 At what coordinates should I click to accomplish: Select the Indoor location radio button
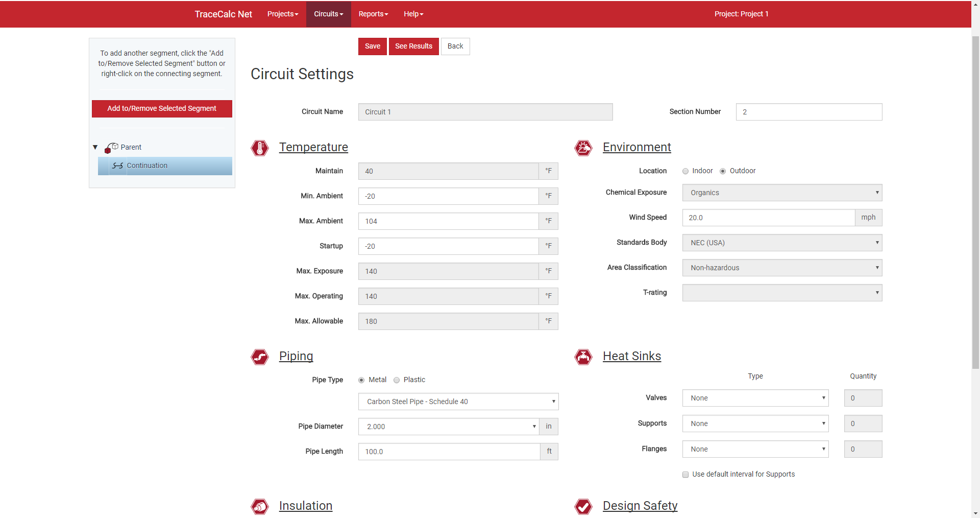[685, 172]
